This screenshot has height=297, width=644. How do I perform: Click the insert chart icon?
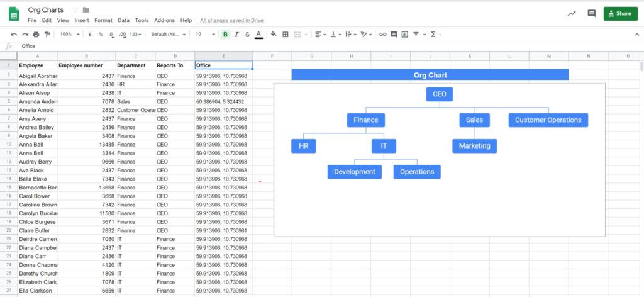(x=404, y=35)
